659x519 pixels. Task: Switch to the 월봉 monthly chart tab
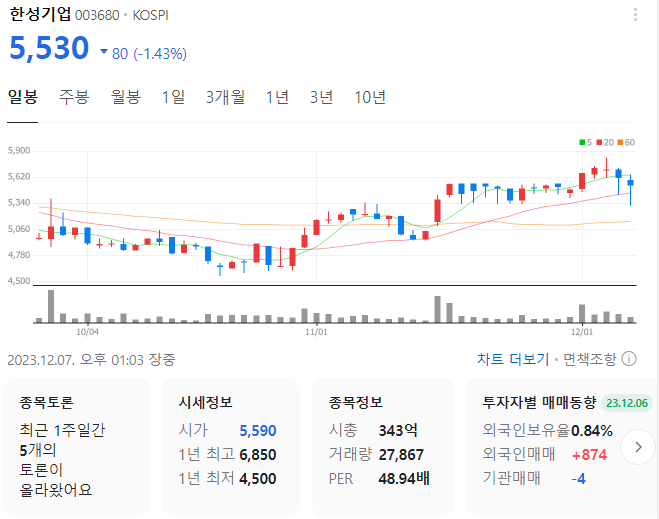tap(125, 97)
